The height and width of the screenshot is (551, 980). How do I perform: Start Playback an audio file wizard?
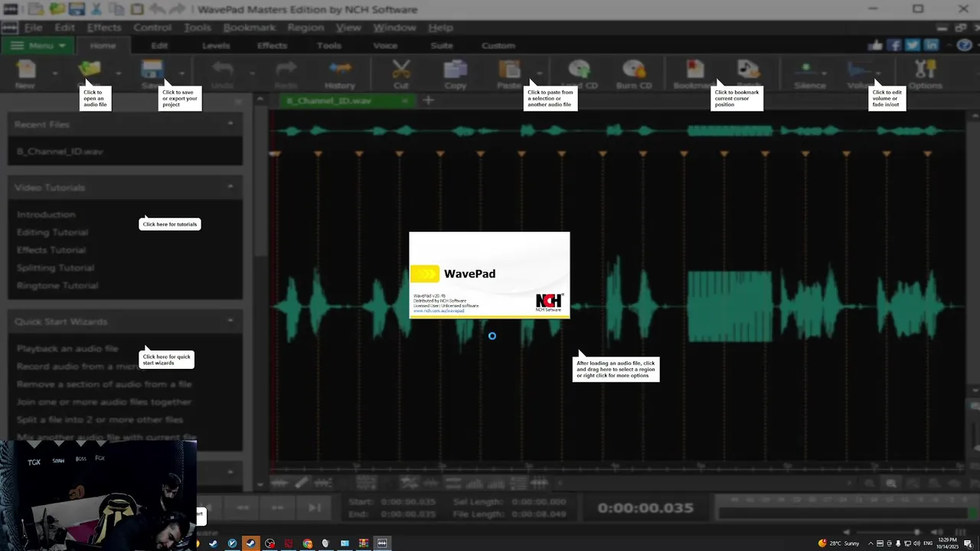coord(67,348)
